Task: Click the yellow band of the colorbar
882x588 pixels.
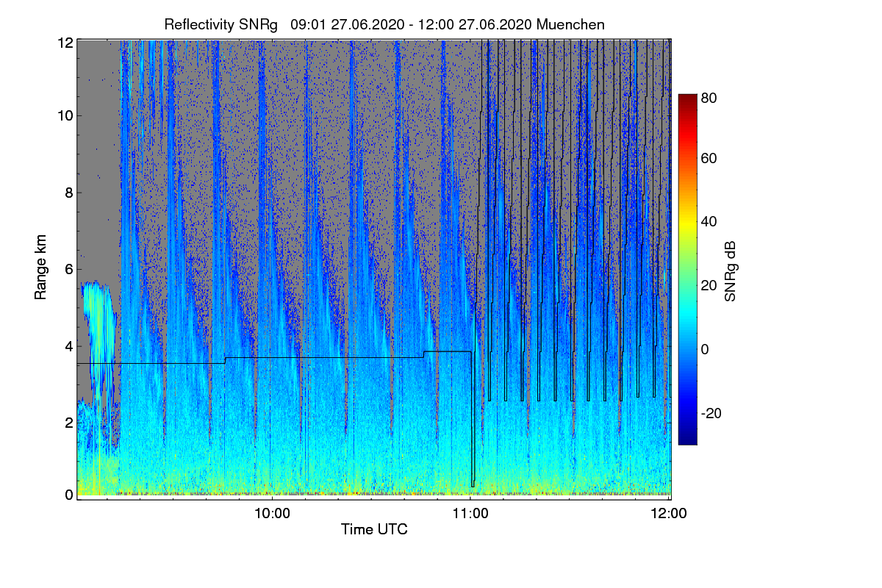Action: (687, 222)
